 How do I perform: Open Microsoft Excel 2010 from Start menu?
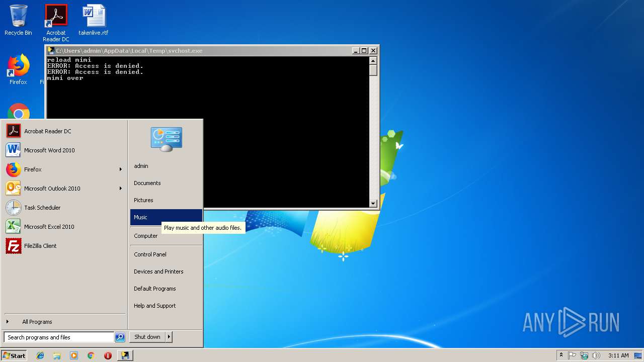coord(64,227)
